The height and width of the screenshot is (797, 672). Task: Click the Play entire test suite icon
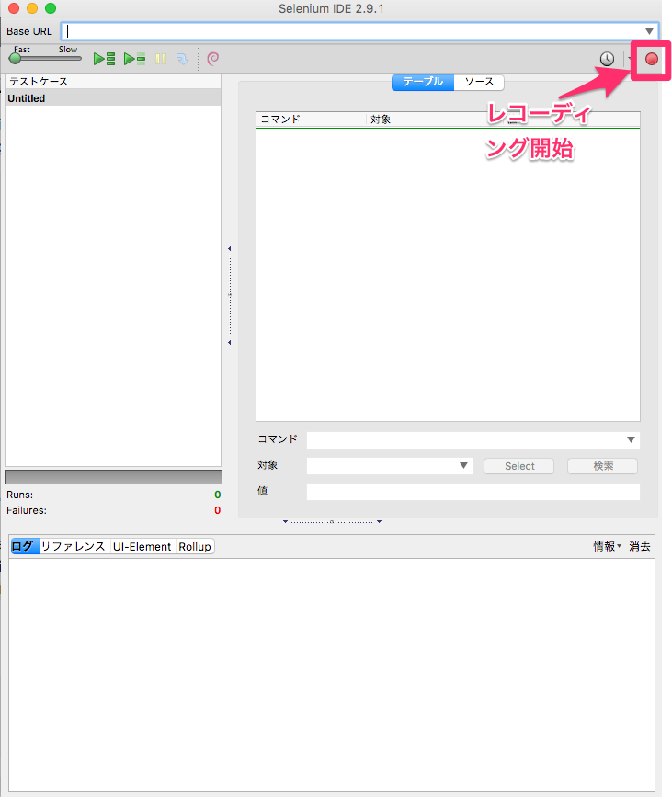[x=104, y=59]
